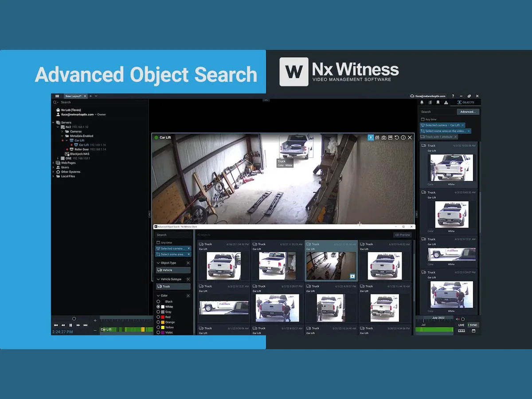Select the White color radio option
Screen dimensions: 532x399
point(159,307)
